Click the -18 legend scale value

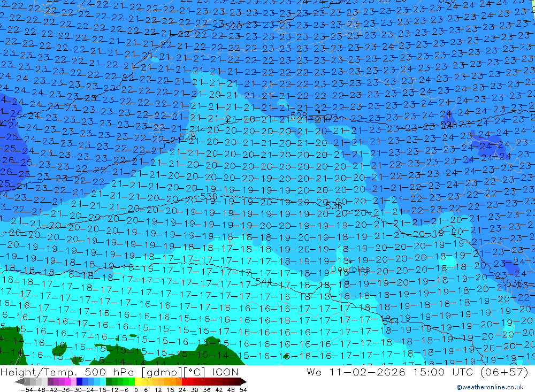[x=100, y=389]
